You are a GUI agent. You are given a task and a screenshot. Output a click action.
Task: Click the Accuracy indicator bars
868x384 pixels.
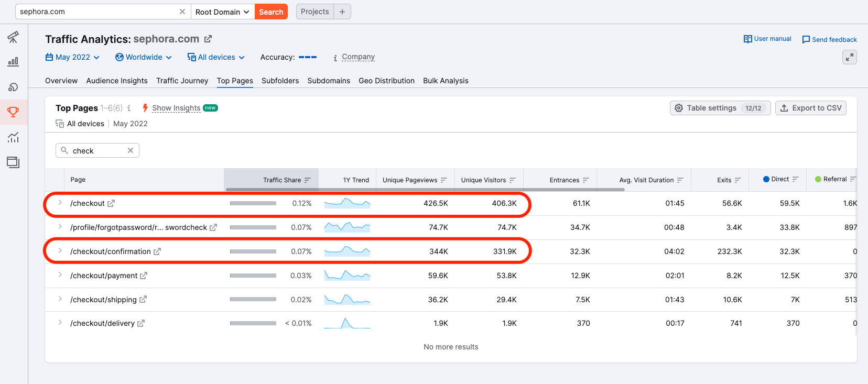pyautogui.click(x=308, y=57)
